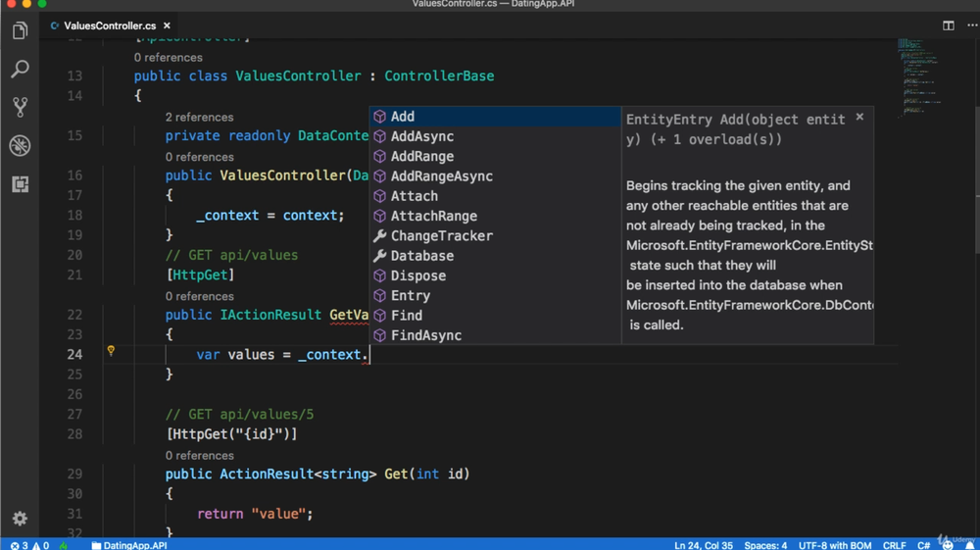Viewport: 980px width, 550px height.
Task: Click 0 references above ValuesController class
Action: click(169, 58)
